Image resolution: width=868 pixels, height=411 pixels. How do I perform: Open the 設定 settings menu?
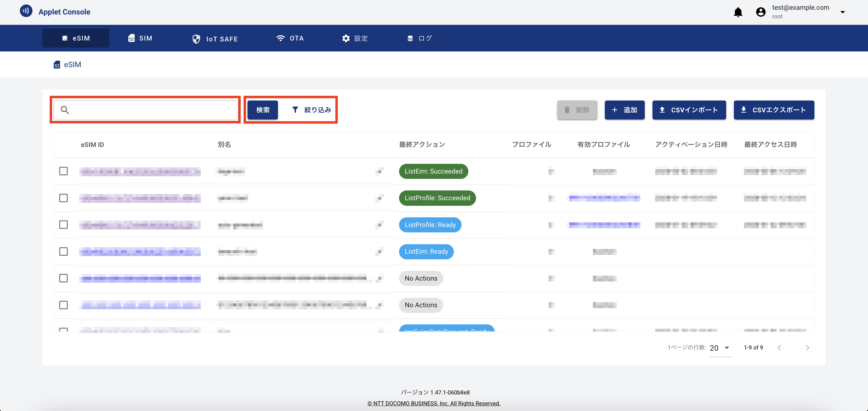[x=355, y=38]
